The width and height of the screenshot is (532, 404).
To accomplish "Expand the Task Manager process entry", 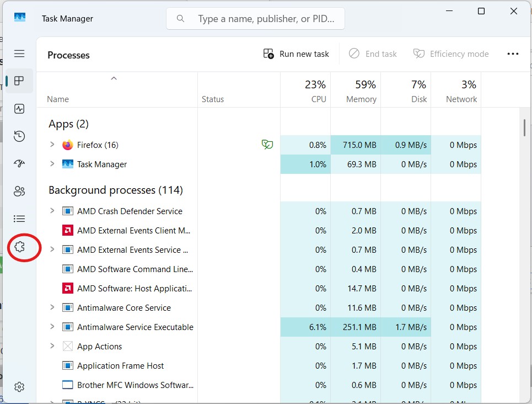I will tap(52, 164).
